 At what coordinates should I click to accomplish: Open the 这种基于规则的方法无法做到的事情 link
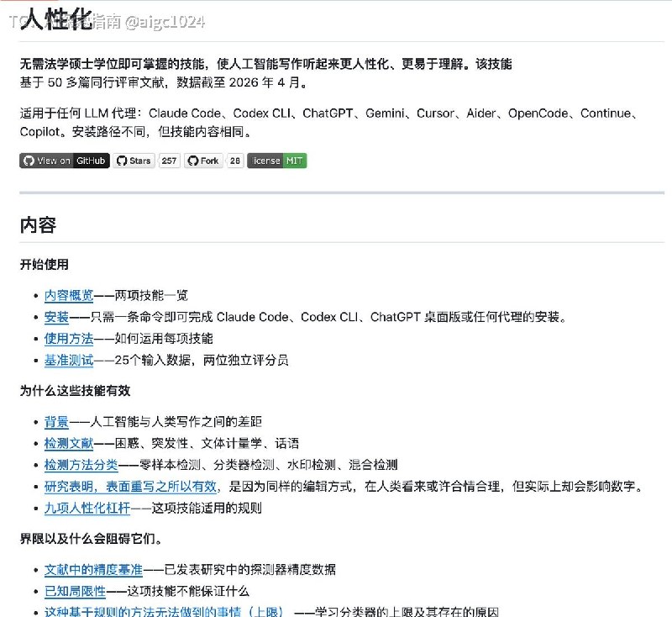tap(163, 611)
